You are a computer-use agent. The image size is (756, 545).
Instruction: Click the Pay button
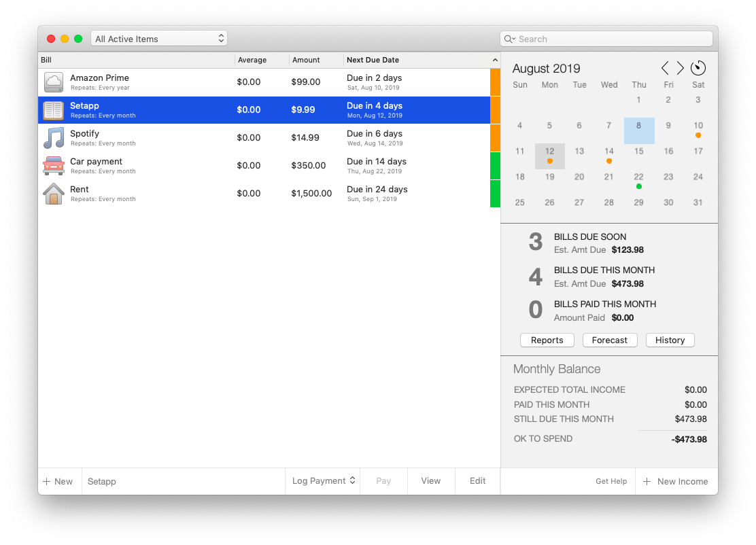point(383,481)
